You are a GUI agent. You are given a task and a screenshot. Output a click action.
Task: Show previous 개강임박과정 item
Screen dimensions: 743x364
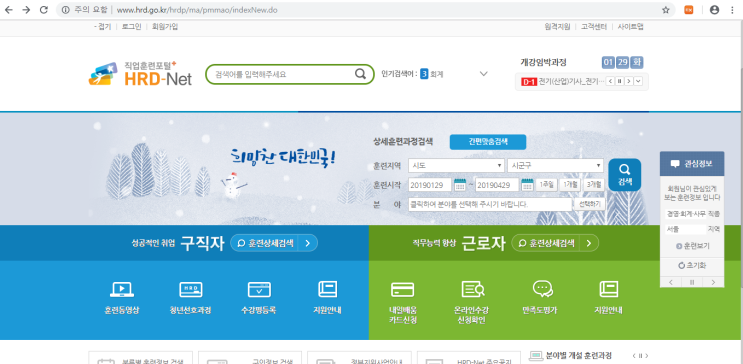(610, 82)
